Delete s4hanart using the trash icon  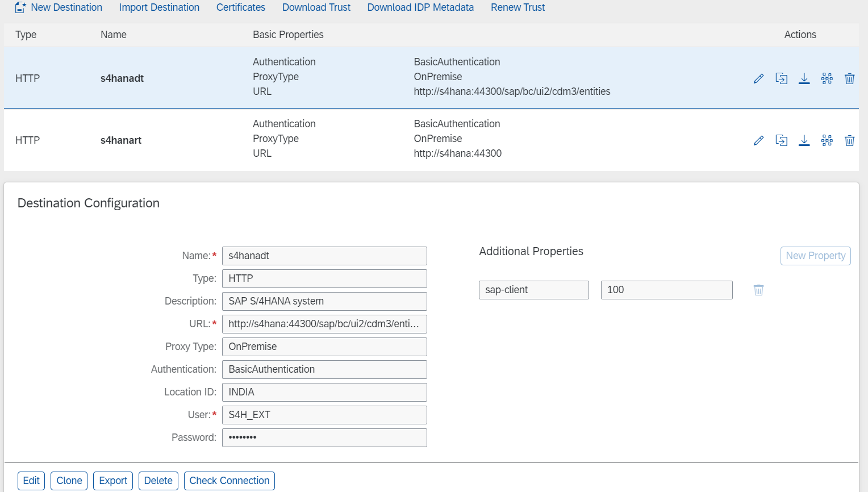tap(849, 140)
